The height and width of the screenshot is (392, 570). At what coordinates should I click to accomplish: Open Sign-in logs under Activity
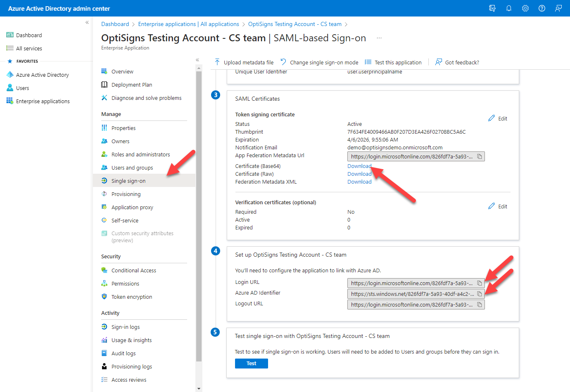pyautogui.click(x=126, y=327)
